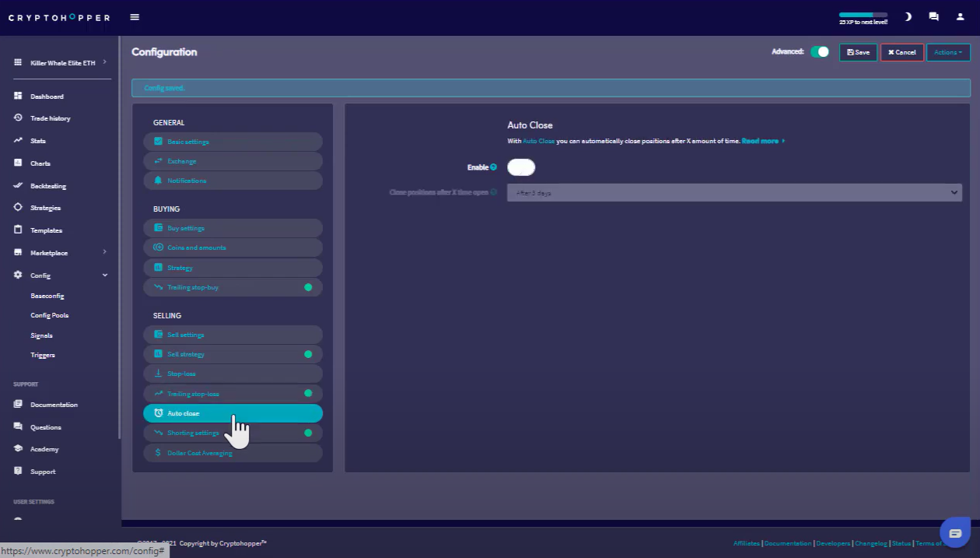Open the close positions time dropdown
Viewport: 980px width, 558px height.
click(734, 192)
